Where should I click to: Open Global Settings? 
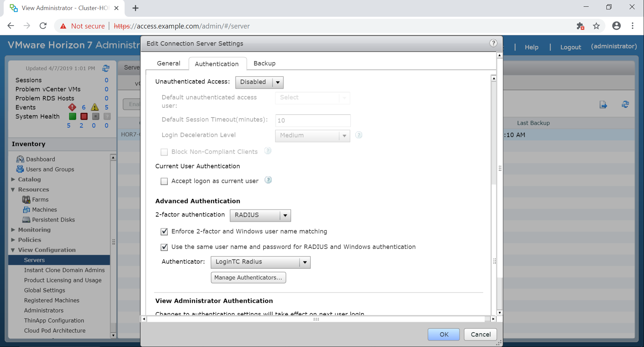[x=44, y=290]
